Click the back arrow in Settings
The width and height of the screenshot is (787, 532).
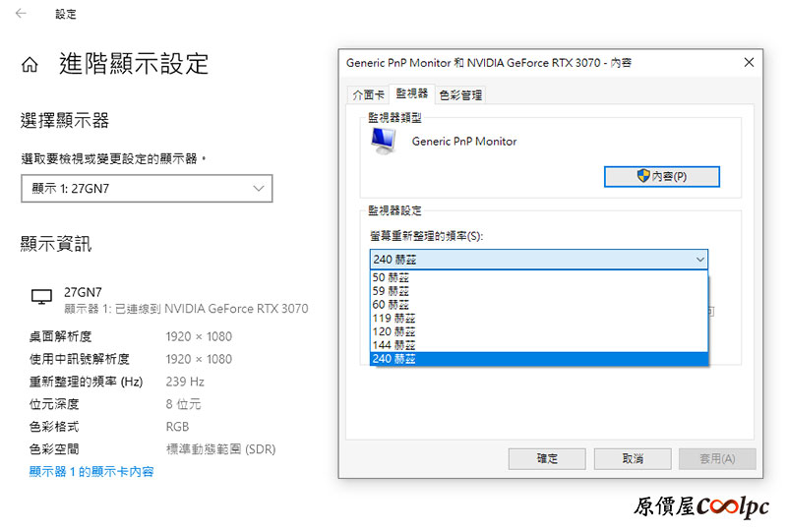click(21, 14)
